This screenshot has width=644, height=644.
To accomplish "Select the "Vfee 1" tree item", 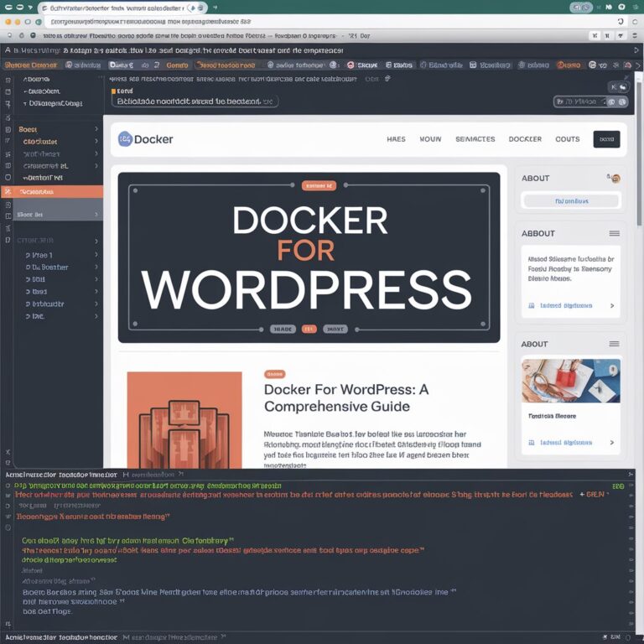I will coord(39,255).
